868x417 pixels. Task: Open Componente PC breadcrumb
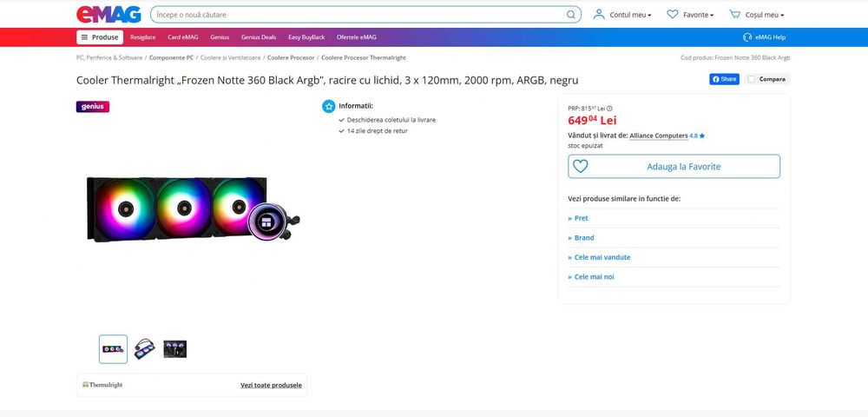(171, 57)
